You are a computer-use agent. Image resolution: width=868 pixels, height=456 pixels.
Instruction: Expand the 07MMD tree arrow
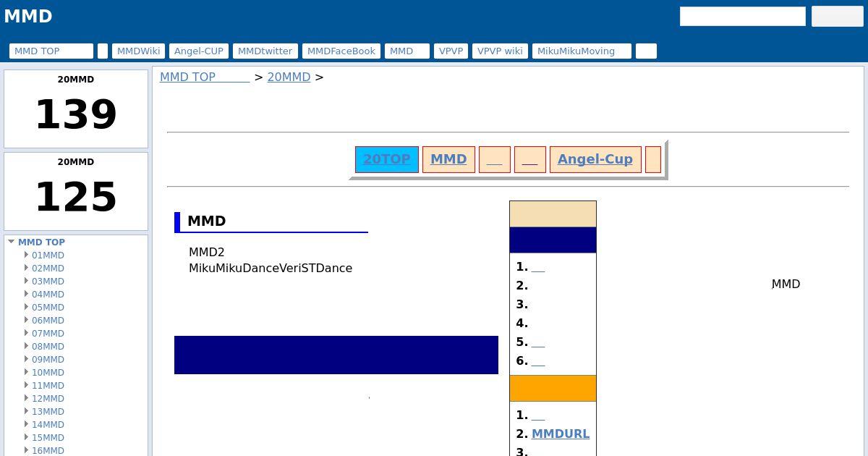(26, 333)
